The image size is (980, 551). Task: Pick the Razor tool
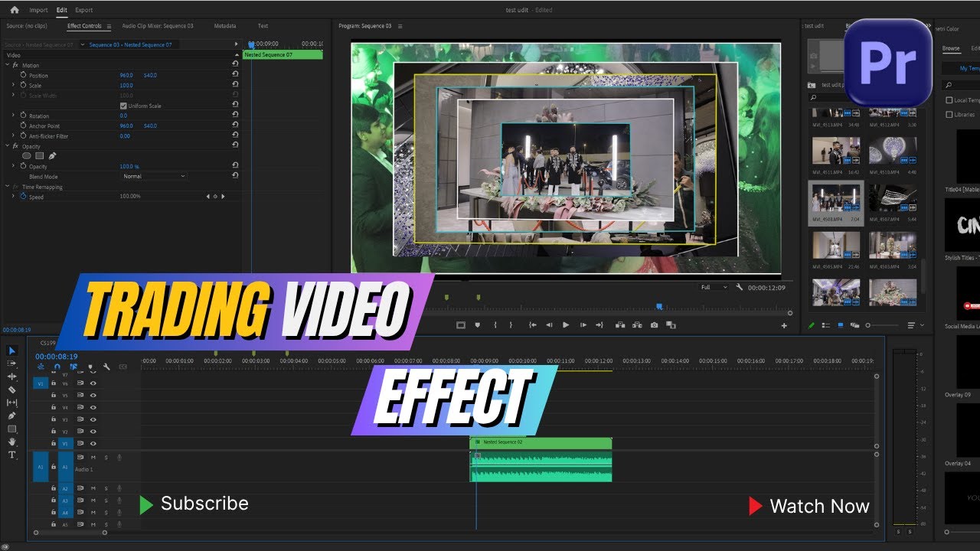coord(11,390)
